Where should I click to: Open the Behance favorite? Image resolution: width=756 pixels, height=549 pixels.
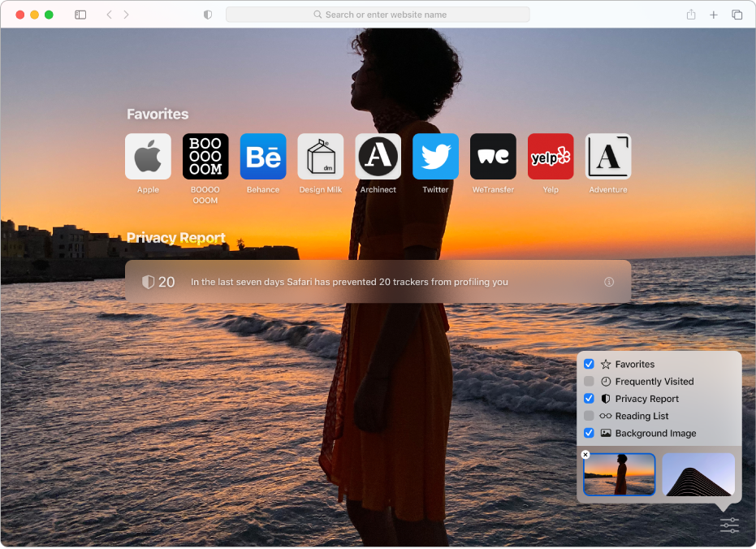coord(263,156)
